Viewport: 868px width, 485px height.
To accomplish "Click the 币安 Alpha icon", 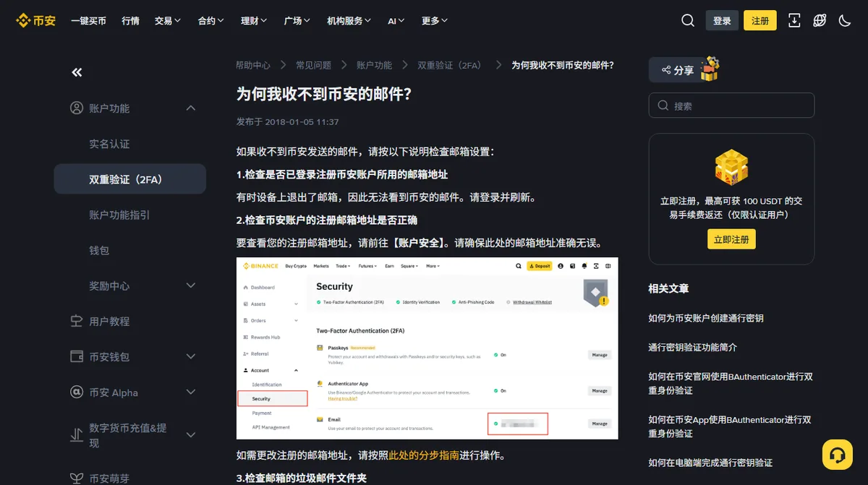I will point(76,392).
